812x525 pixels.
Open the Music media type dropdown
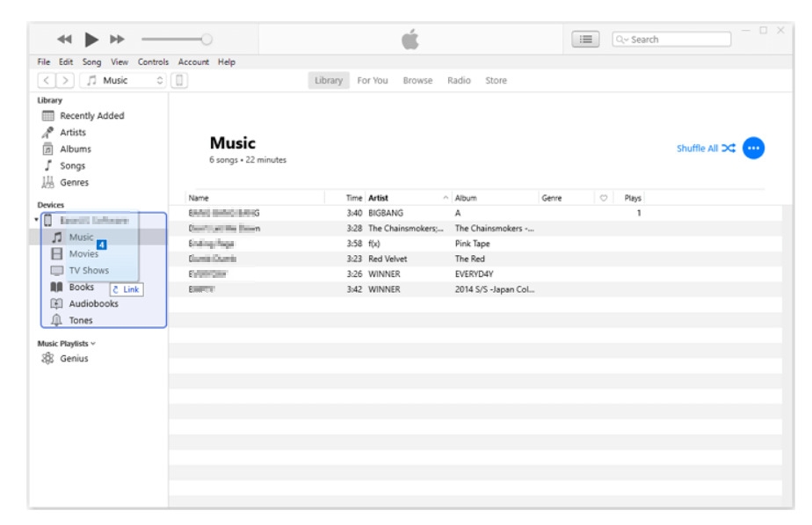click(123, 80)
